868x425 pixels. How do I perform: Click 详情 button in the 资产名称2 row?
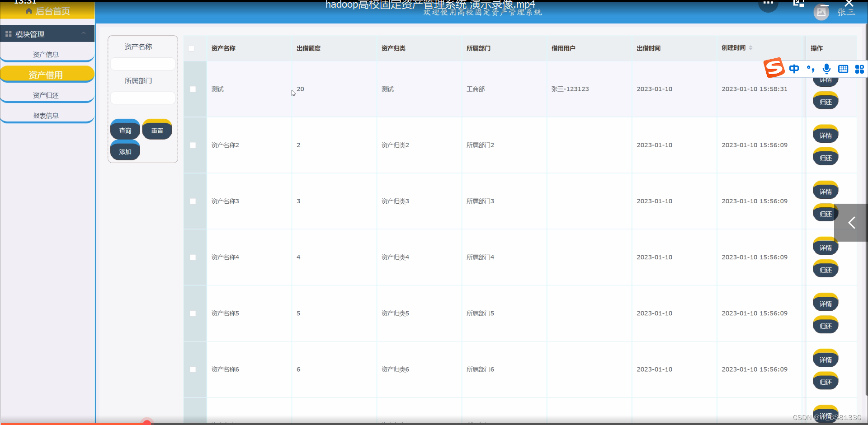(x=826, y=134)
